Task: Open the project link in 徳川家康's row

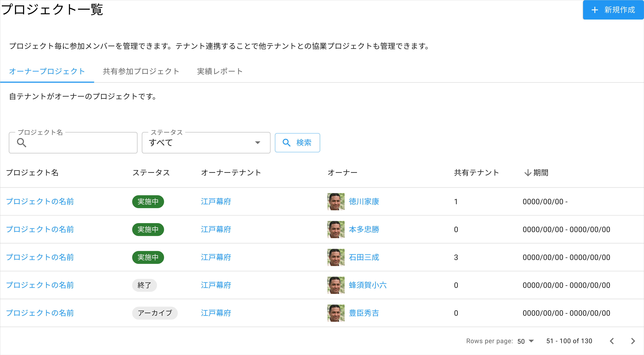Action: (x=40, y=202)
